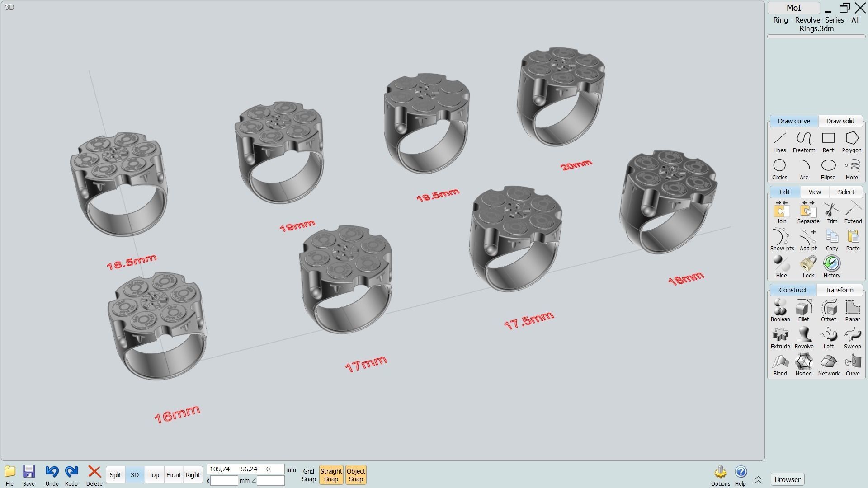
Task: Open the Construct tab
Action: (x=793, y=290)
